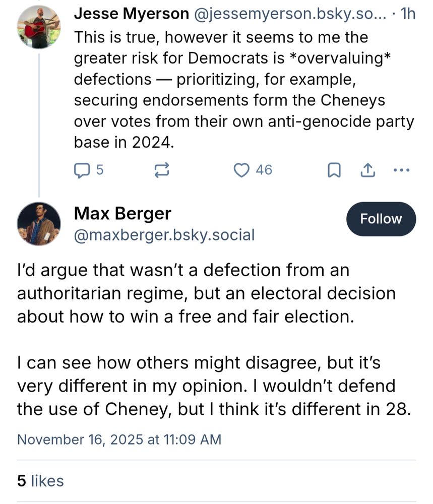This screenshot has height=504, width=433.
Task: Open the @maxberger.bsky.social handle
Action: pos(164,234)
